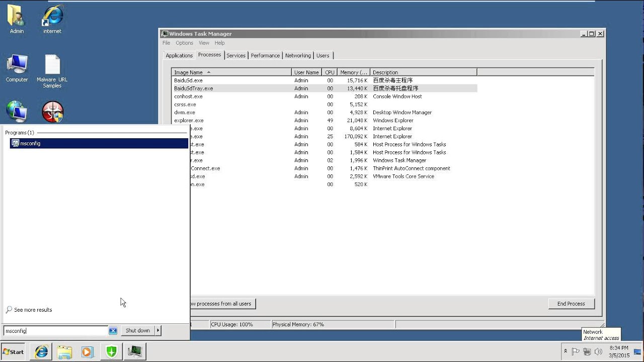The height and width of the screenshot is (362, 644).
Task: Click the msconfig search input field
Action: pos(56,330)
